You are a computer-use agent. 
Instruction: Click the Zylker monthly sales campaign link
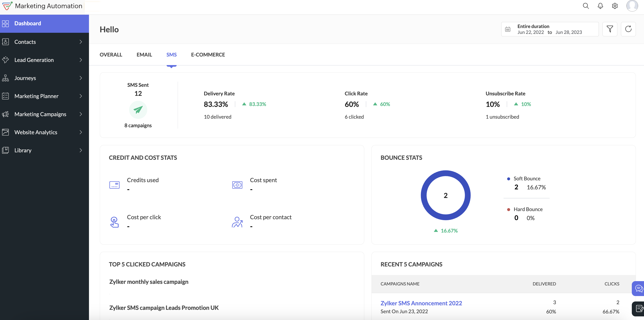click(149, 281)
